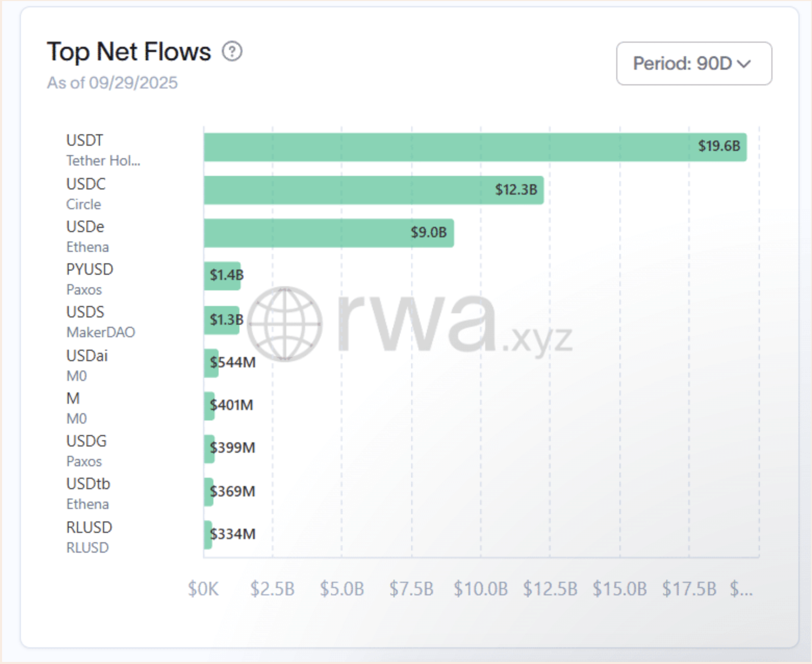
Task: Click the rwa.xyz globe watermark logo
Action: (x=284, y=324)
